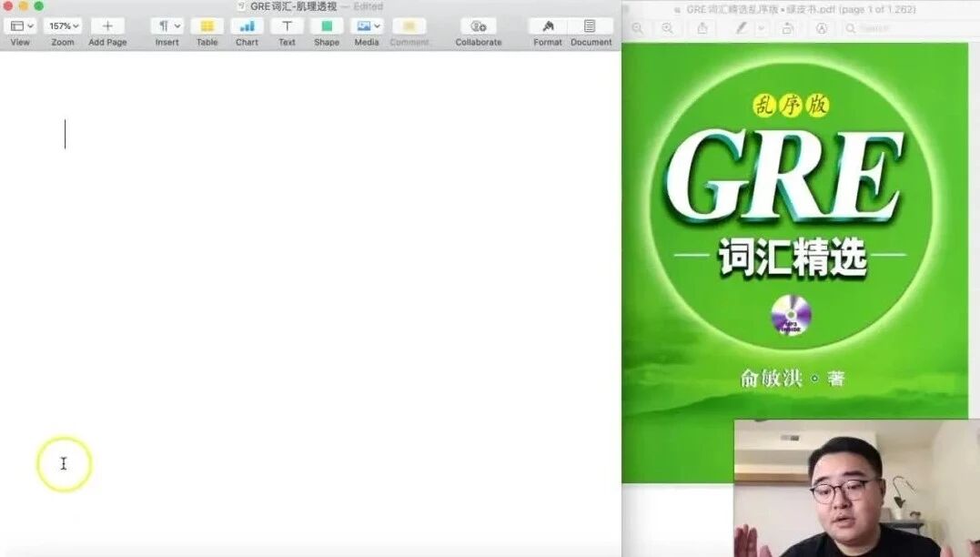
Task: Click the document title GRE词汇-肌理透视
Action: (x=293, y=6)
